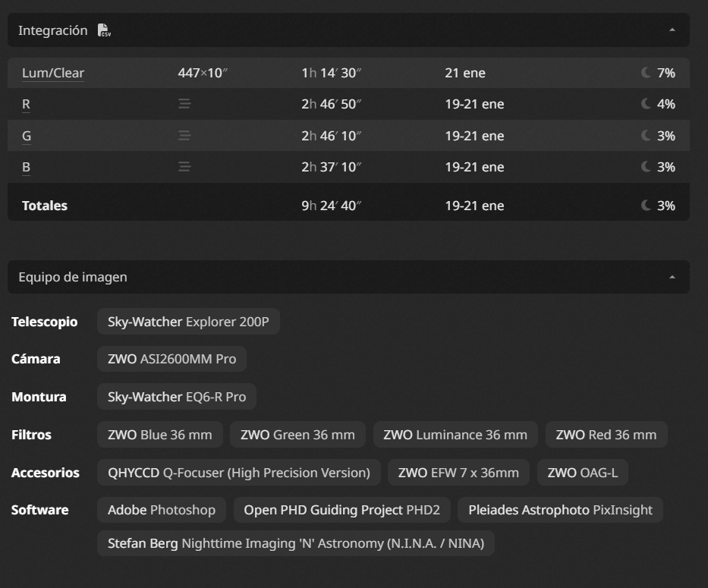Click the total integration 9h 24′ 40″
708x588 pixels.
pos(332,206)
